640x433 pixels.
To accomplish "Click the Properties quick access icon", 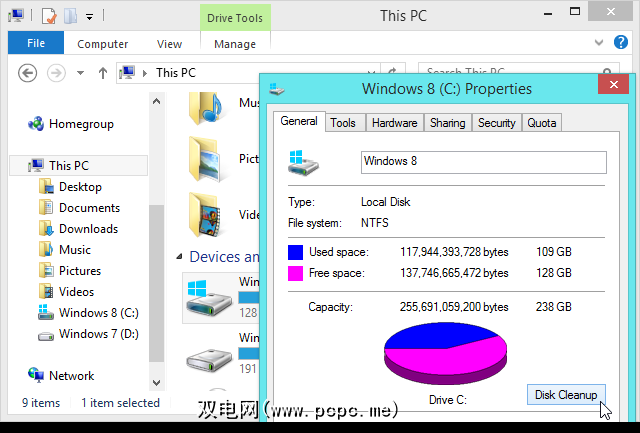I will (49, 16).
